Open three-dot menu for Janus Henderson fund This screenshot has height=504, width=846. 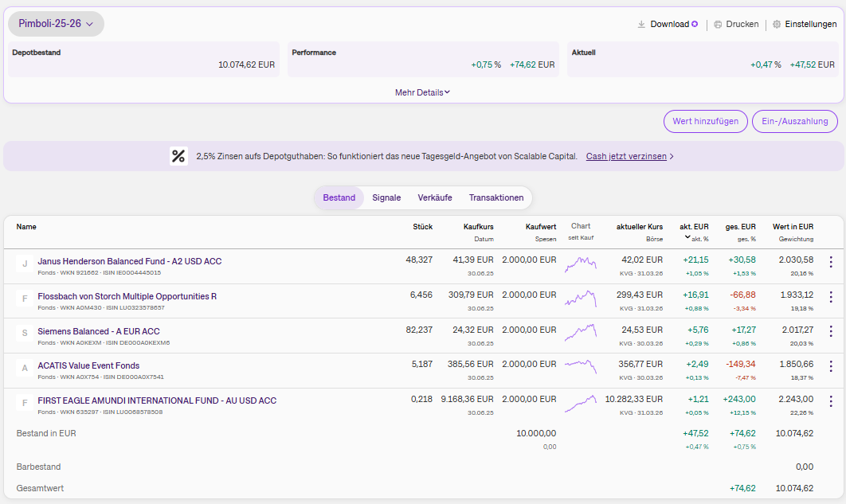(x=831, y=262)
